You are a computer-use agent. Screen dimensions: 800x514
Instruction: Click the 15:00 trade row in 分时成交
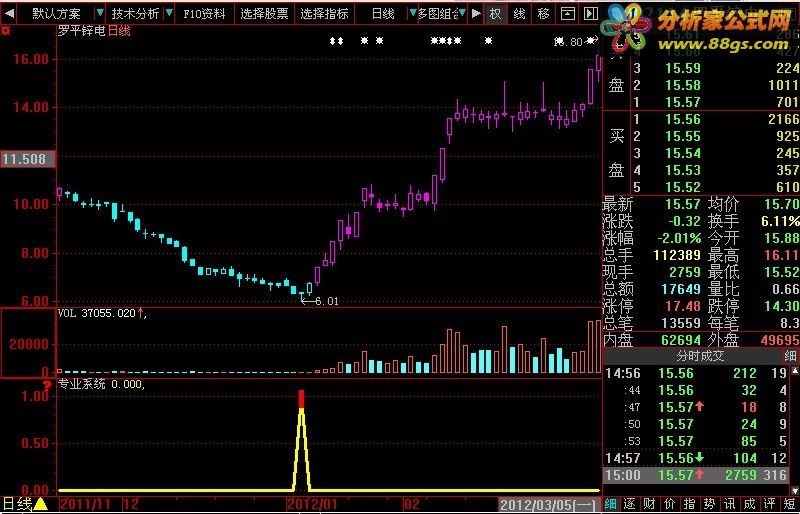pyautogui.click(x=697, y=475)
